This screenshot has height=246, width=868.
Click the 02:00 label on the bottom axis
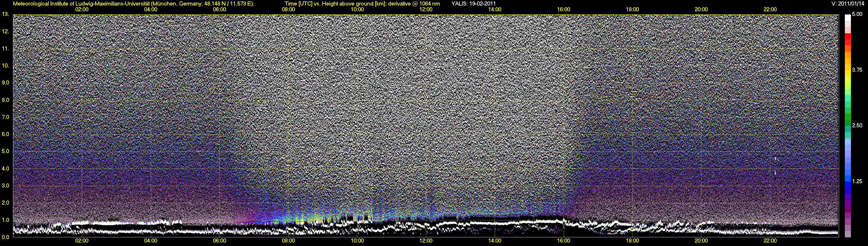point(82,241)
